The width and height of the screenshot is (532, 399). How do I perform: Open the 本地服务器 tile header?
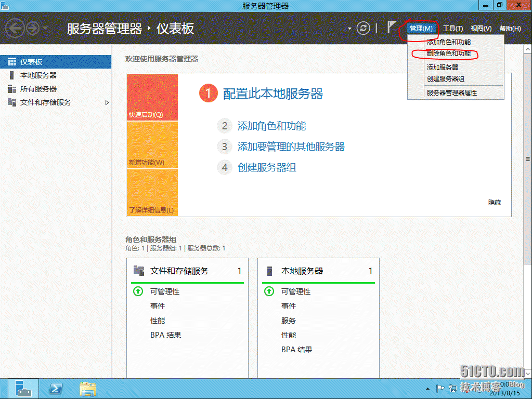pyautogui.click(x=318, y=271)
